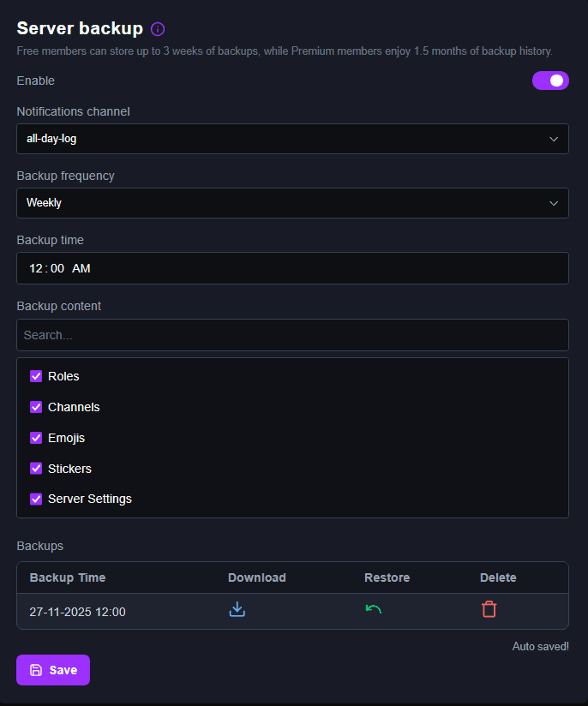Uncheck the Roles backup option
The image size is (588, 706).
pyautogui.click(x=36, y=376)
